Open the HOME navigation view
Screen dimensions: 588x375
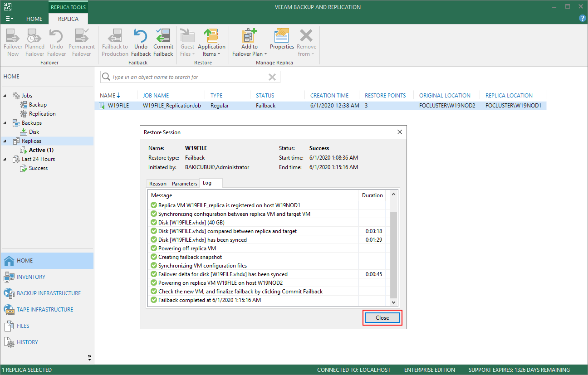[x=47, y=261]
